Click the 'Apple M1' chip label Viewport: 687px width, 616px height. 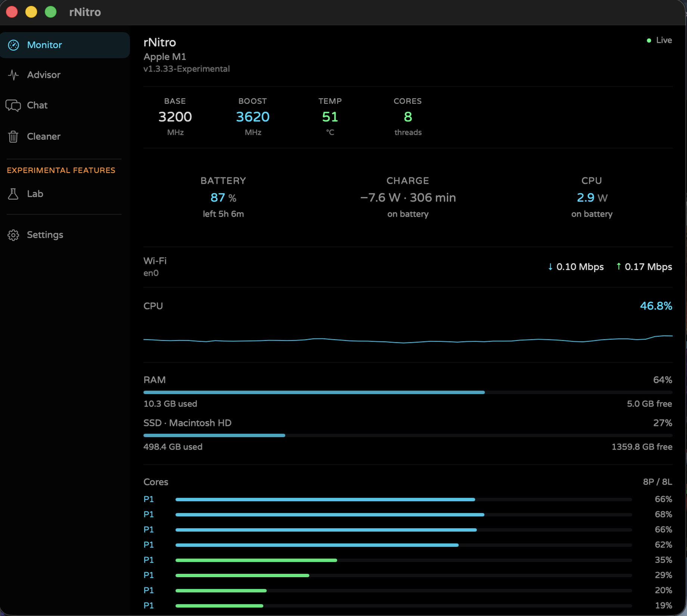coord(165,57)
